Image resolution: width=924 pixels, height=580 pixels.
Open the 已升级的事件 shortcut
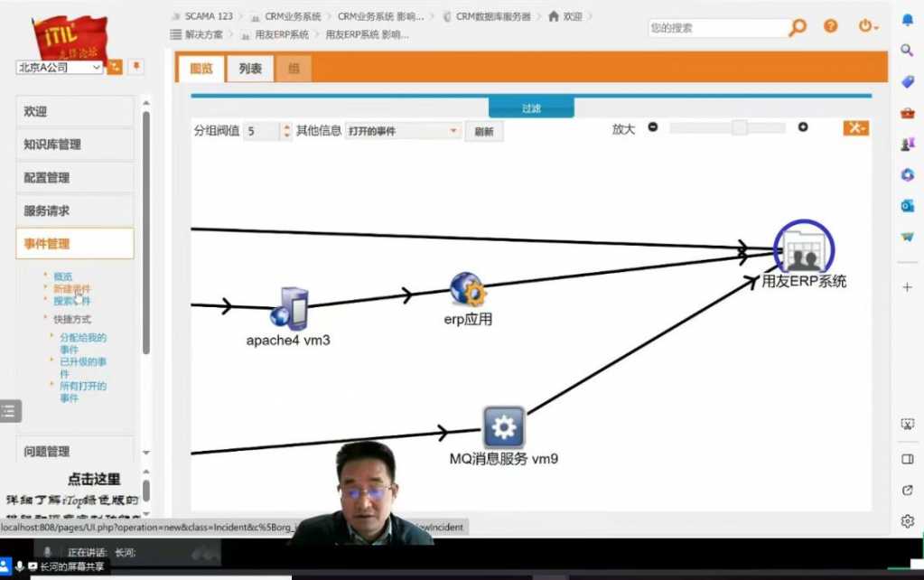(x=83, y=367)
